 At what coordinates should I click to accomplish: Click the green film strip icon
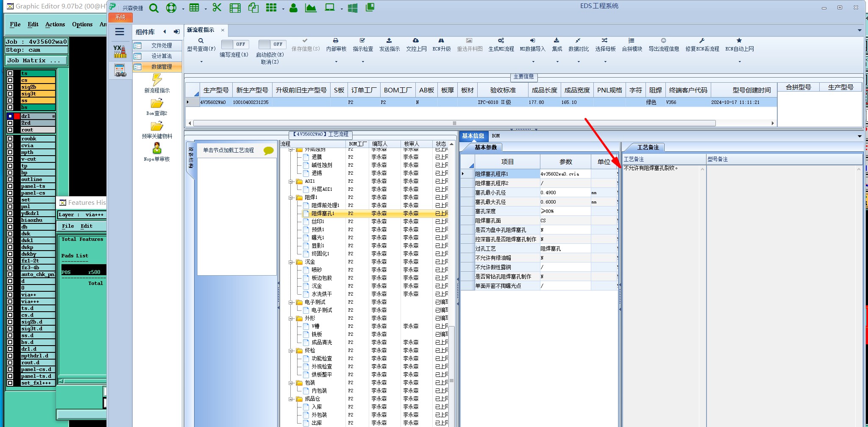pos(235,8)
